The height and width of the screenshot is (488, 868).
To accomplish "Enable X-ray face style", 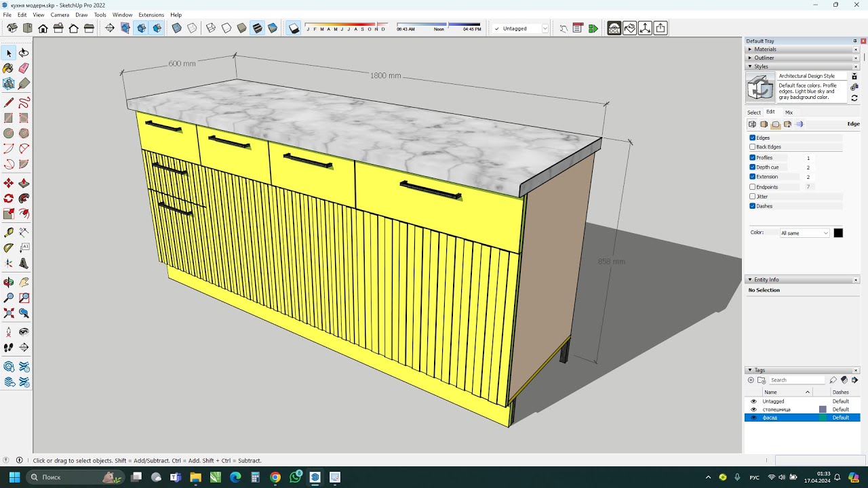I will 176,28.
